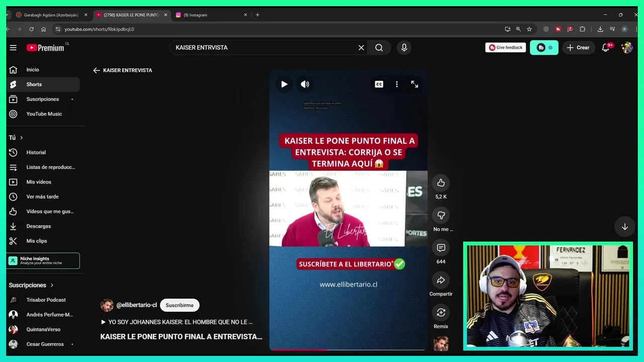Click the TubeBuddy teal extension button

point(544,47)
